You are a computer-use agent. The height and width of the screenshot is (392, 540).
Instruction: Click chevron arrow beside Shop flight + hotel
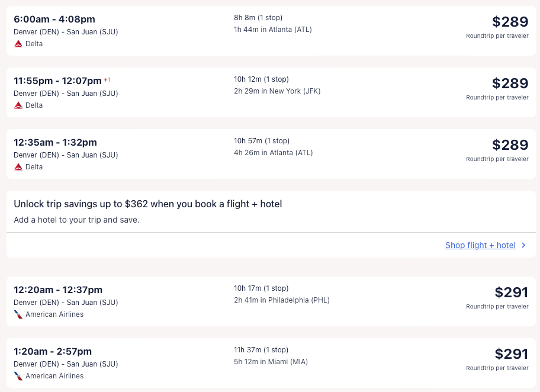[x=523, y=245]
